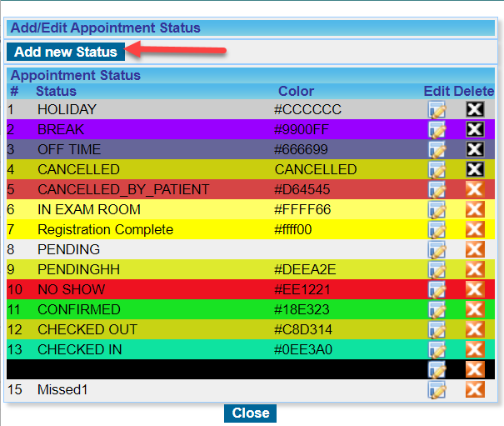Edit the CHECKED OUT status

(437, 329)
